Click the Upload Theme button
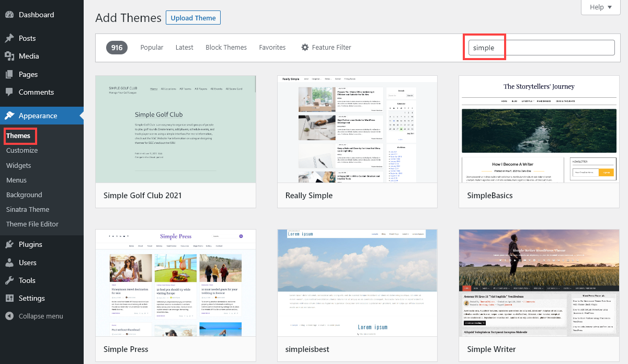Screen dimensions: 628x364 [x=193, y=17]
